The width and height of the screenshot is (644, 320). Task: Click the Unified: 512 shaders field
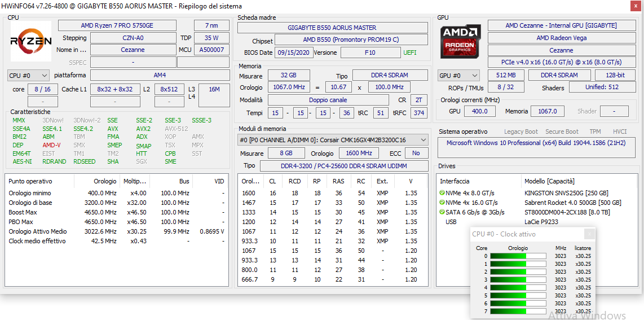point(602,87)
